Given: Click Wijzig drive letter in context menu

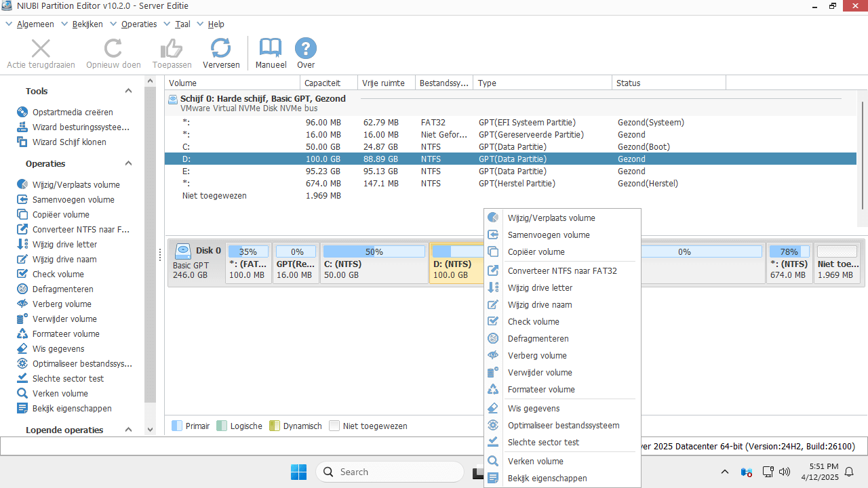Looking at the screenshot, I should (540, 288).
